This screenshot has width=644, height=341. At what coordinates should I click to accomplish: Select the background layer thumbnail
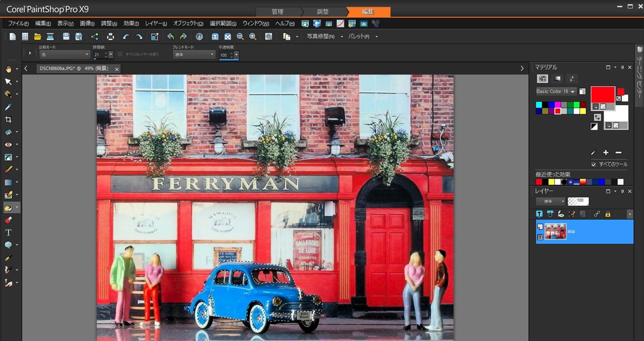pos(555,232)
